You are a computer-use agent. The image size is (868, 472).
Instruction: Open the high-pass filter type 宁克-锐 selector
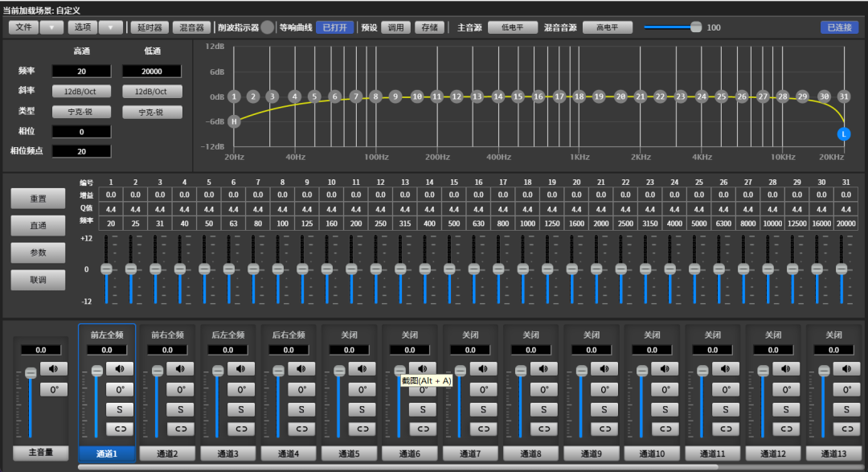pos(81,112)
